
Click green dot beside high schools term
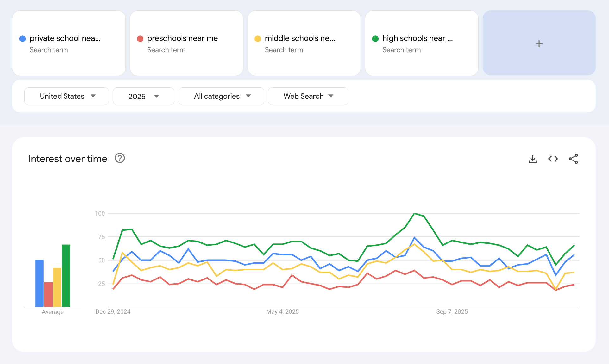375,39
